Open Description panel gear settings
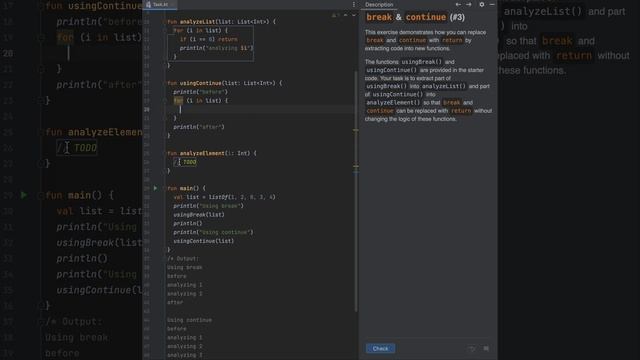 [482, 4]
